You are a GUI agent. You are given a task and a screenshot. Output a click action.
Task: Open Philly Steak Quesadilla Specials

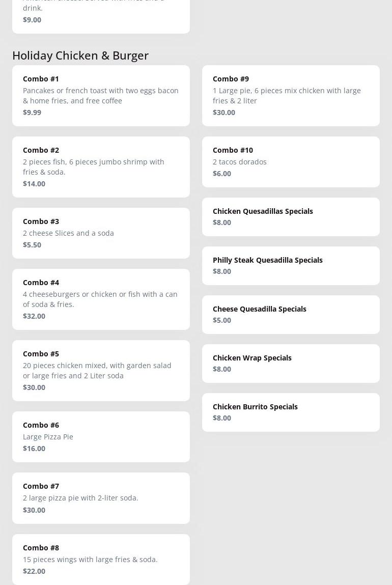point(291,265)
